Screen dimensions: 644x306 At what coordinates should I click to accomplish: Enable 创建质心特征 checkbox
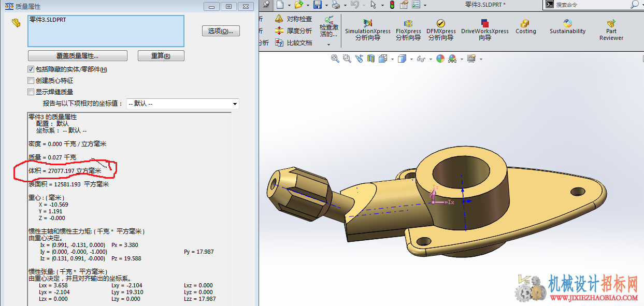pos(31,81)
